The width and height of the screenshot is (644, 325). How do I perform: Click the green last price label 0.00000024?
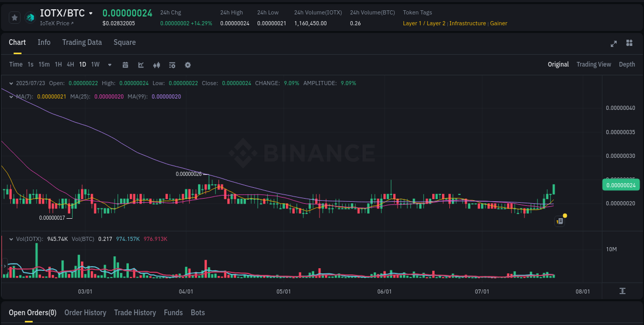coord(621,185)
